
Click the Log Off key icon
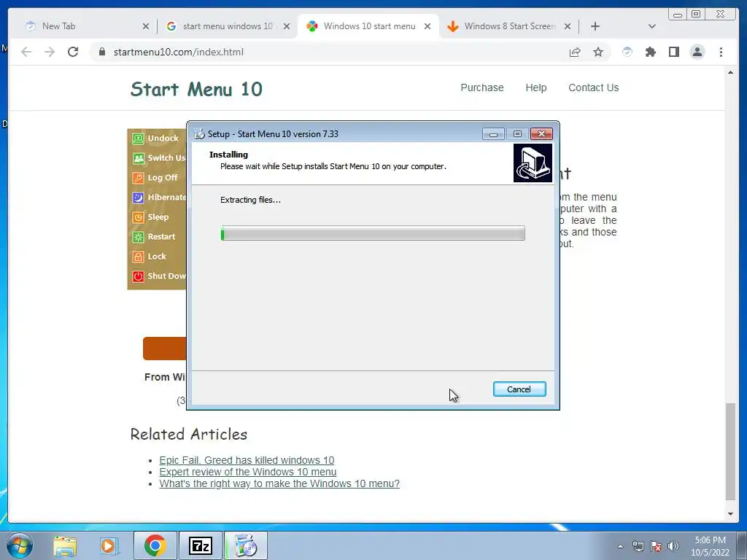[x=138, y=178]
